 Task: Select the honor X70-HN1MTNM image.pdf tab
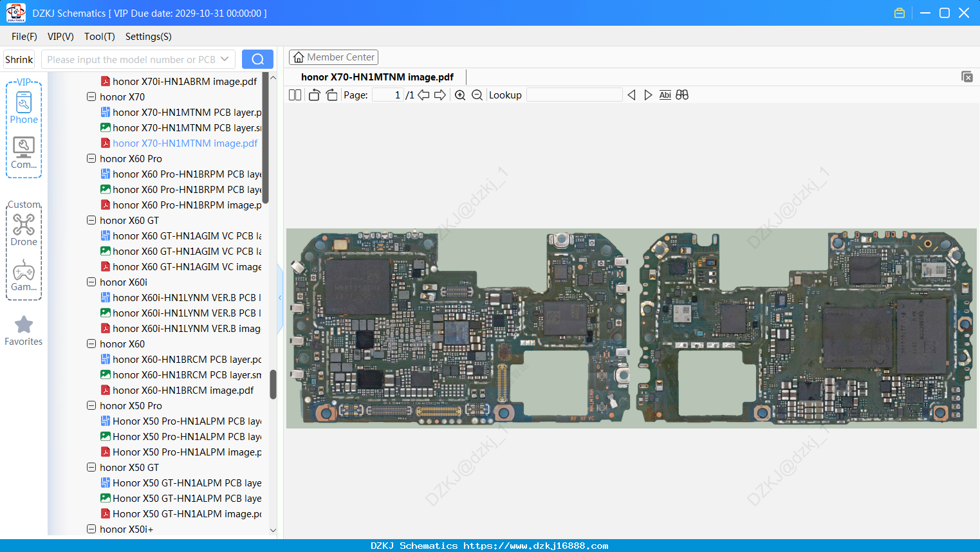[x=377, y=77]
